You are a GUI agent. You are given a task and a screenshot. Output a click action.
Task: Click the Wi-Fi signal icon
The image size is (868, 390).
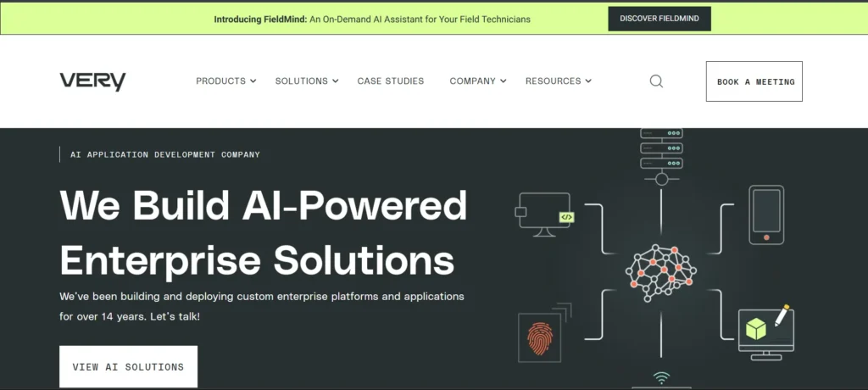tap(661, 377)
